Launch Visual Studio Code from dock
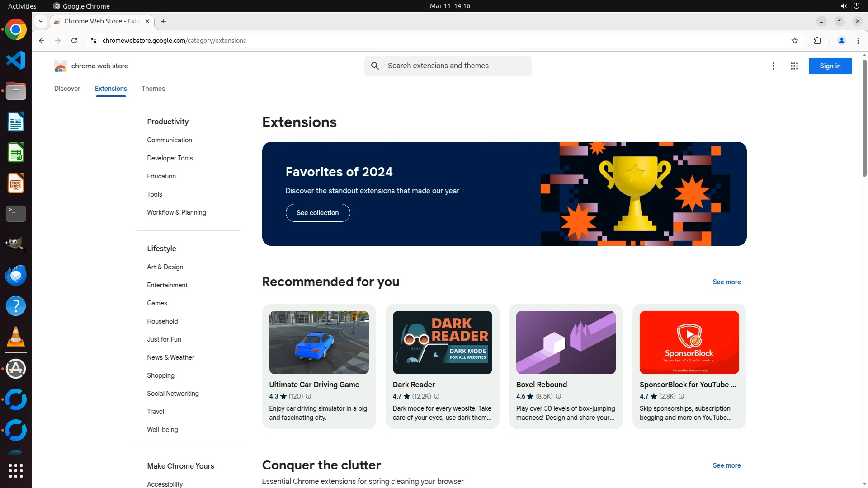 click(x=16, y=60)
